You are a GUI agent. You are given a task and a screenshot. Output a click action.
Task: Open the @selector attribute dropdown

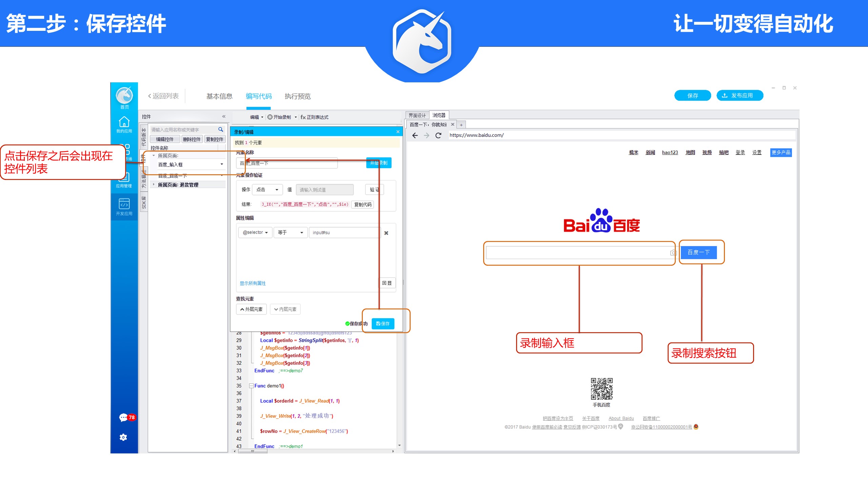click(255, 232)
